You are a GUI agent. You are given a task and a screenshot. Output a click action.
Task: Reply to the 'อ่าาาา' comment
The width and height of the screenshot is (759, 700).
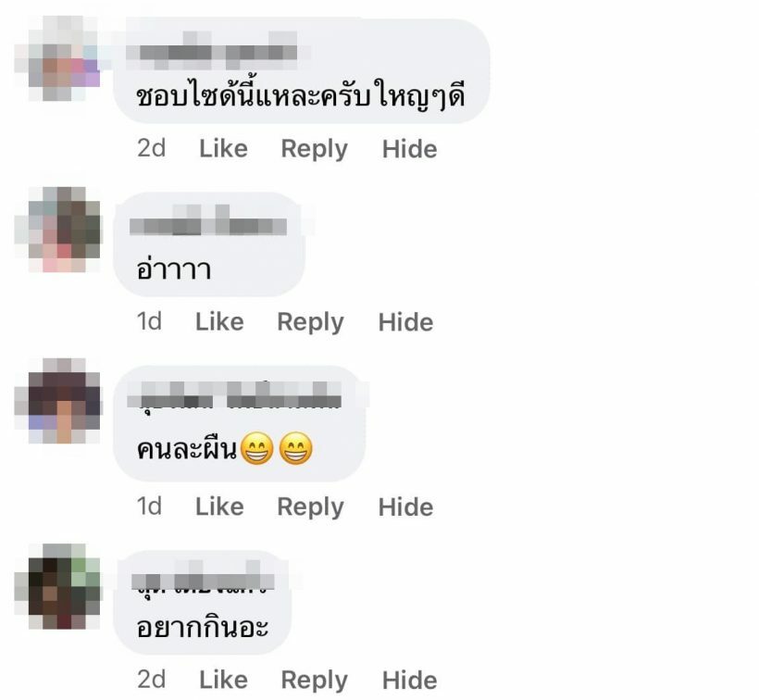point(310,322)
